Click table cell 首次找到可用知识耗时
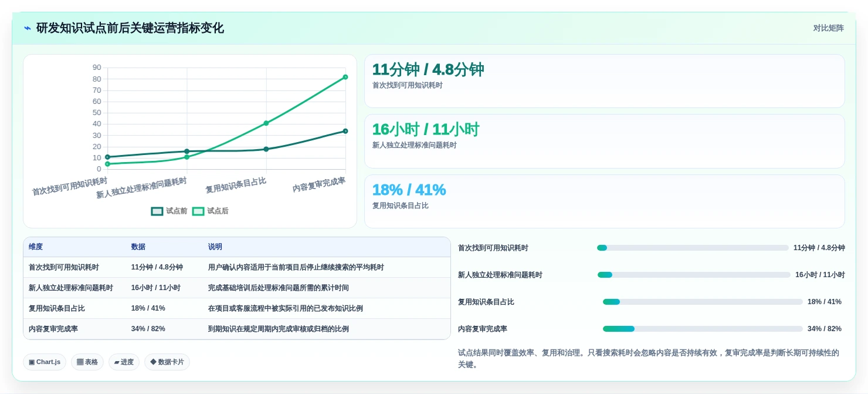Screen dimensions: 868x394 pos(64,267)
